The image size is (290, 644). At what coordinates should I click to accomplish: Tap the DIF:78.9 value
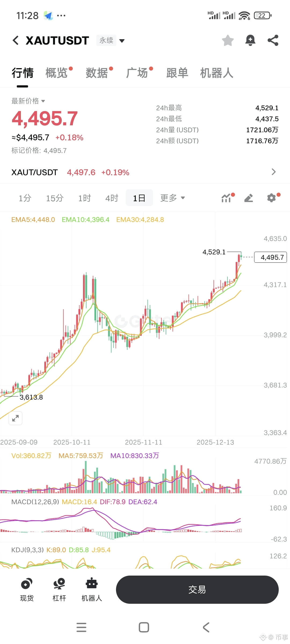(x=113, y=502)
